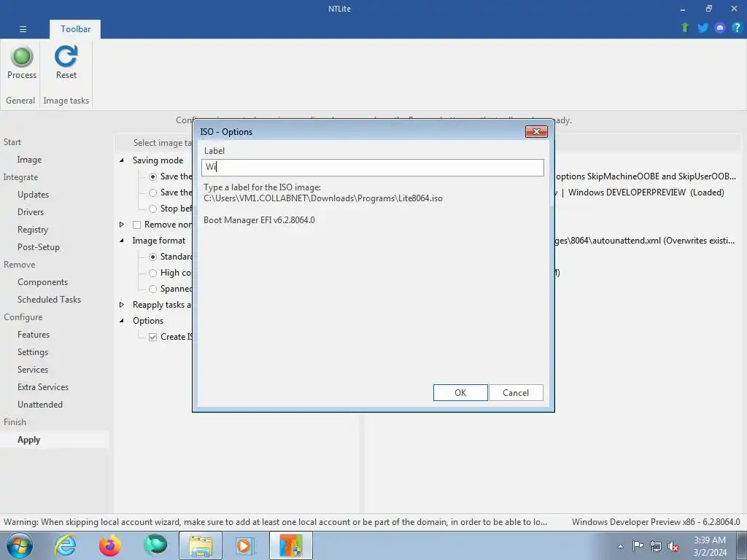The height and width of the screenshot is (560, 747).
Task: Click the blue Help question mark icon
Action: point(737,28)
